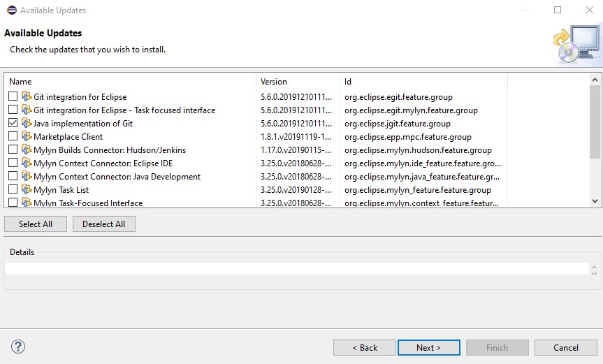Maximize the Available Updates window
Image resolution: width=603 pixels, height=364 pixels.
click(558, 10)
